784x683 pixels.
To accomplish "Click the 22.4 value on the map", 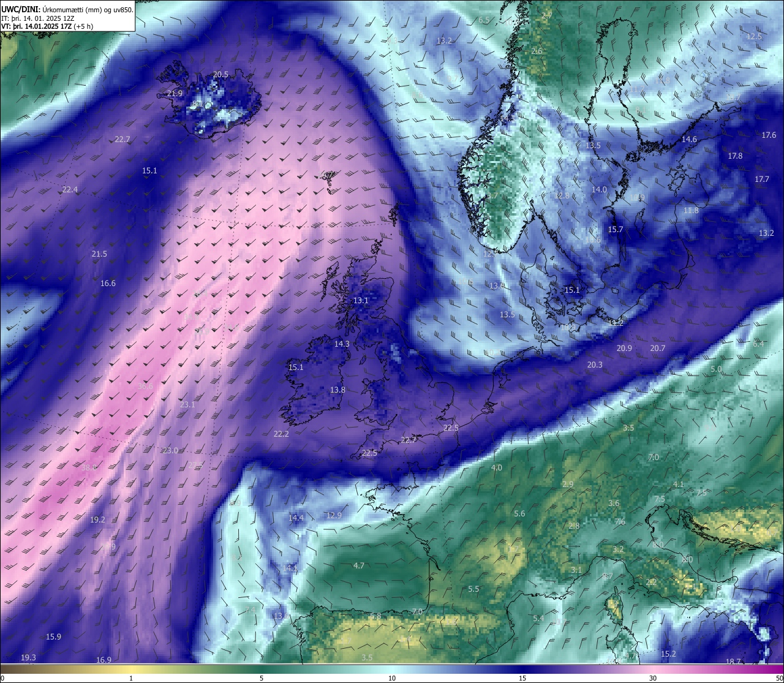I will [70, 189].
